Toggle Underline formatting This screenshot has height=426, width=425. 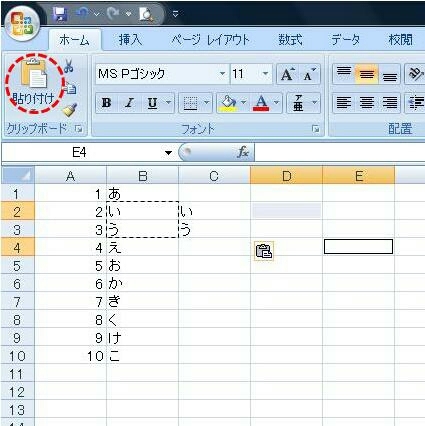(152, 103)
